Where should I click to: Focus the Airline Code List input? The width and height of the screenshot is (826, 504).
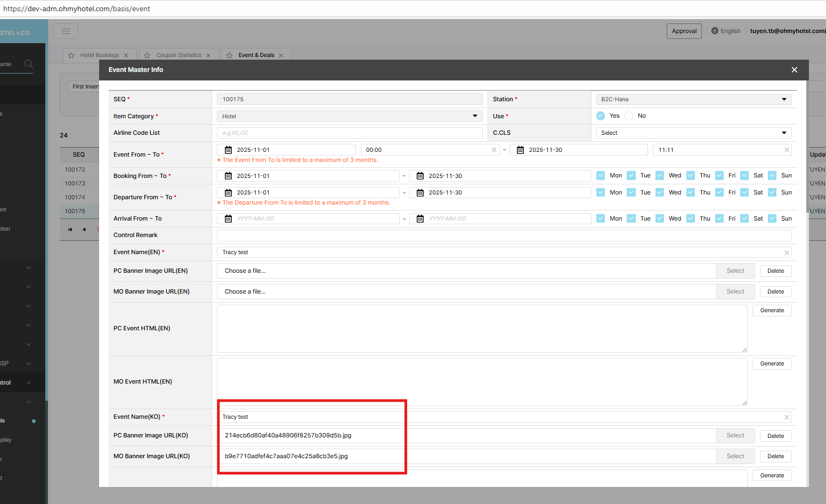350,133
